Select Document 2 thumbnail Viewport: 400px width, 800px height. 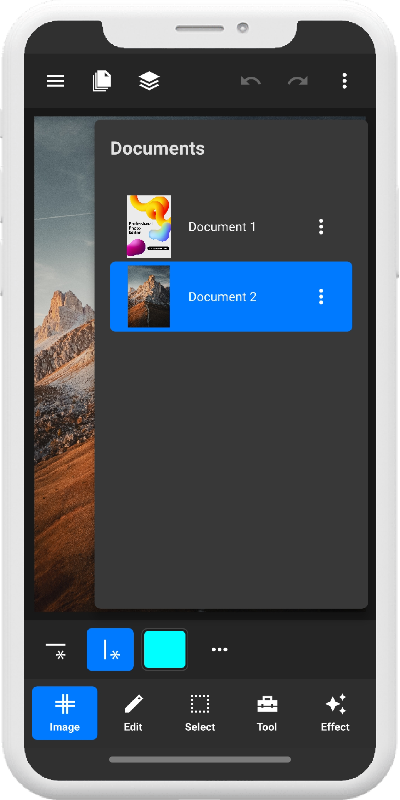pyautogui.click(x=149, y=296)
